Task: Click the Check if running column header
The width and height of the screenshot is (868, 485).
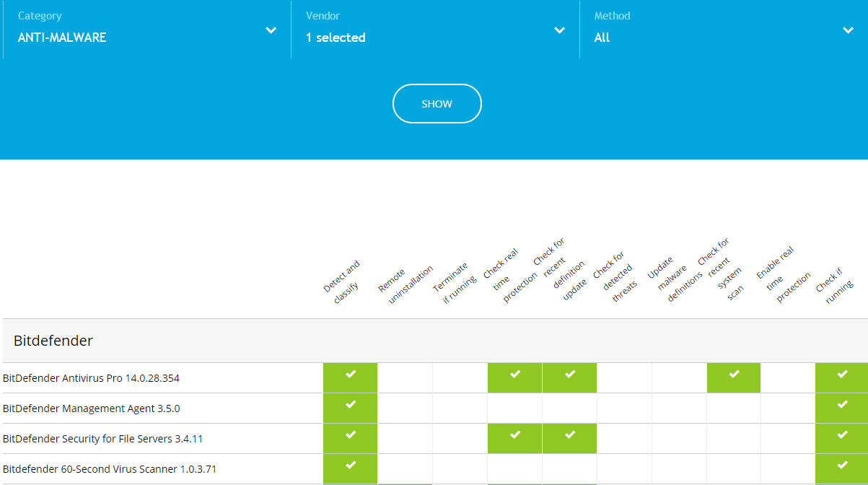Action: click(x=835, y=287)
